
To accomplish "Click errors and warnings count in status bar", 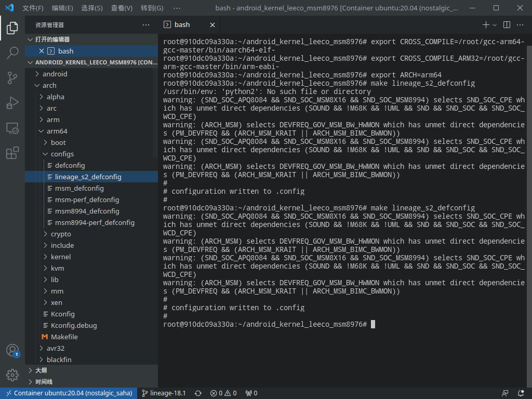I will (x=223, y=393).
